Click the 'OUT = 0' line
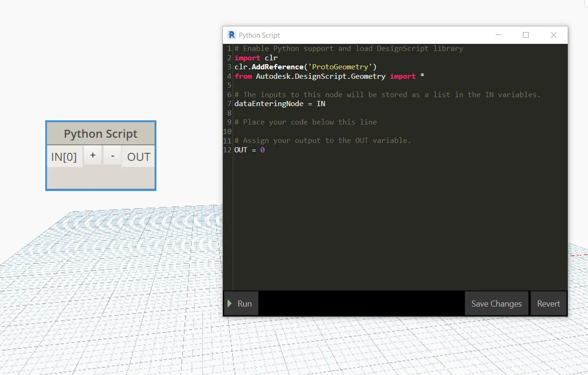The width and height of the screenshot is (588, 375). (249, 150)
